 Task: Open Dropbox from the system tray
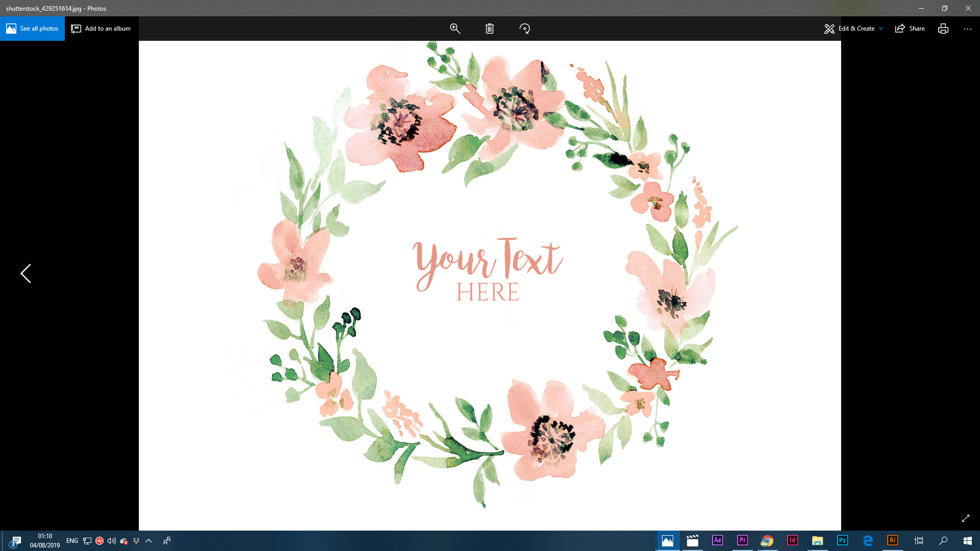tap(136, 541)
